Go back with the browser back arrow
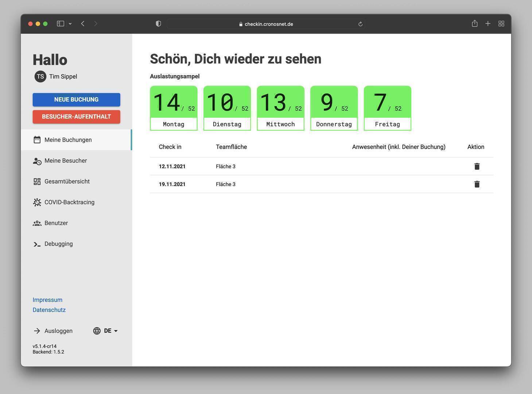This screenshot has width=532, height=394. tap(83, 24)
